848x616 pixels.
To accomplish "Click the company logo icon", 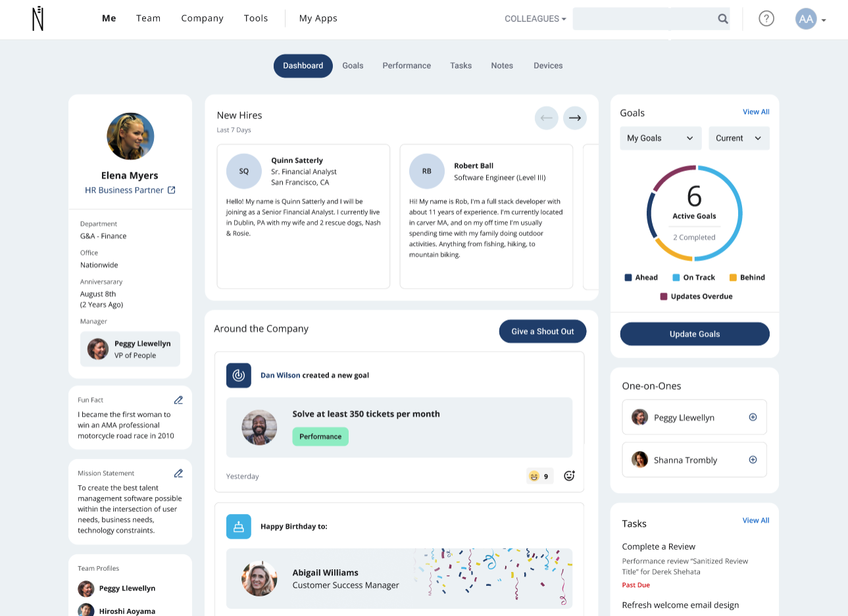I will (38, 18).
